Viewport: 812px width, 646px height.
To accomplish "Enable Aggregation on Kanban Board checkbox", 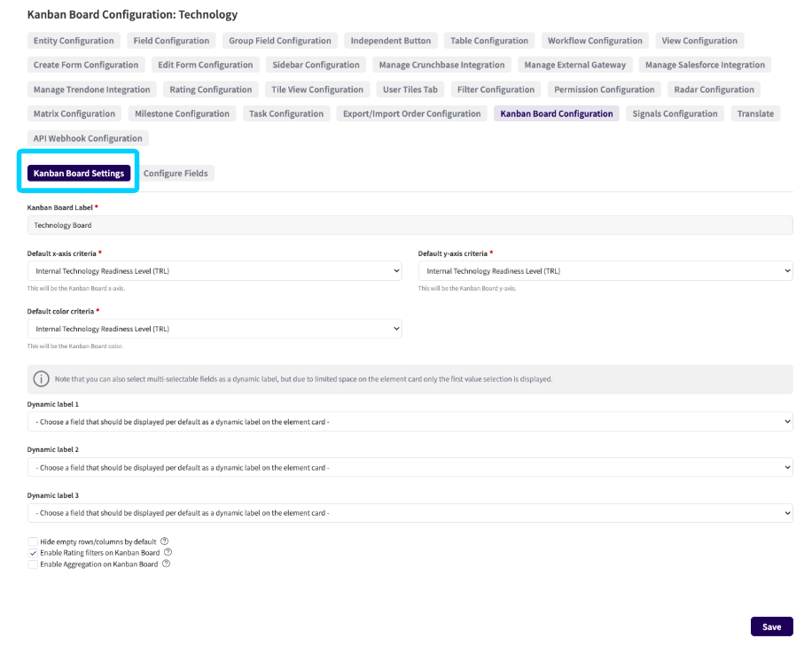I will 33,564.
